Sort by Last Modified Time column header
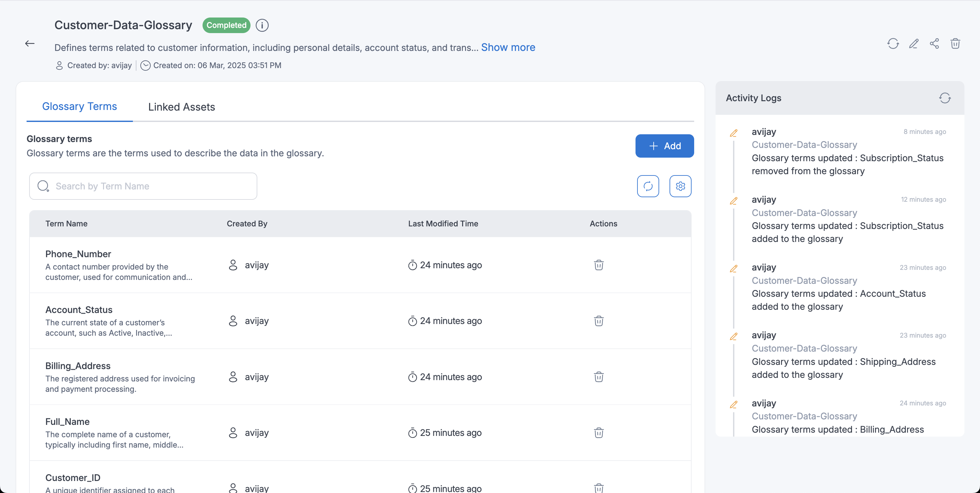Image resolution: width=980 pixels, height=493 pixels. tap(443, 223)
